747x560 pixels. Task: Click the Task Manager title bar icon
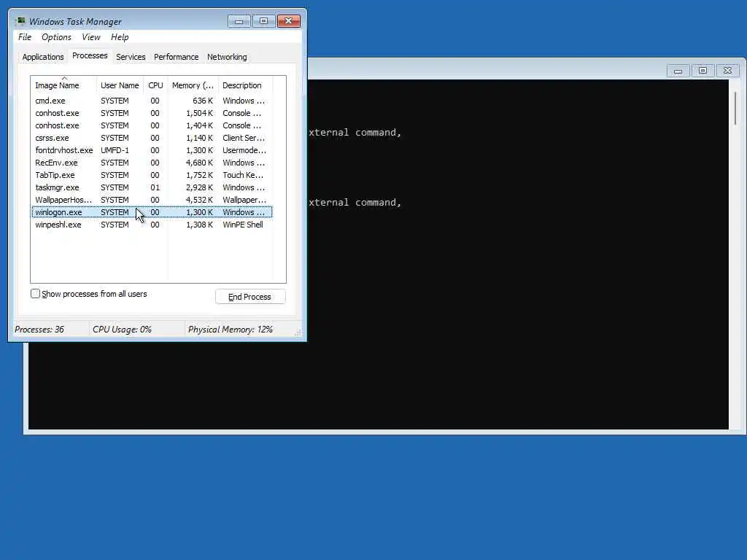[x=20, y=21]
